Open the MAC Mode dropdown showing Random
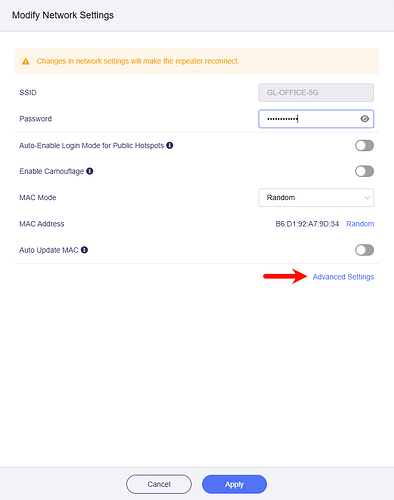The width and height of the screenshot is (394, 500). pyautogui.click(x=316, y=198)
